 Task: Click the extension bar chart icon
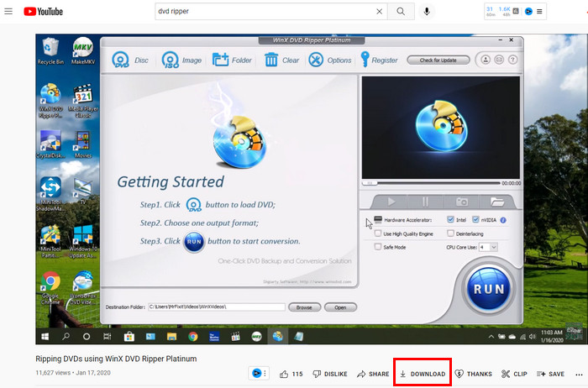[x=516, y=11]
